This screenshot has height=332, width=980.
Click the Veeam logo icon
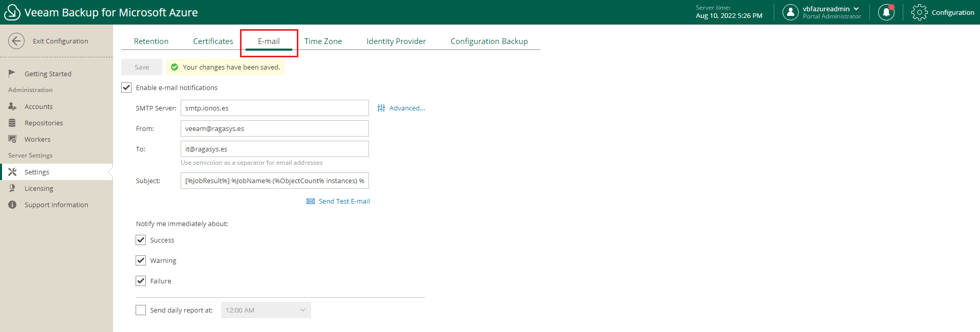point(12,12)
